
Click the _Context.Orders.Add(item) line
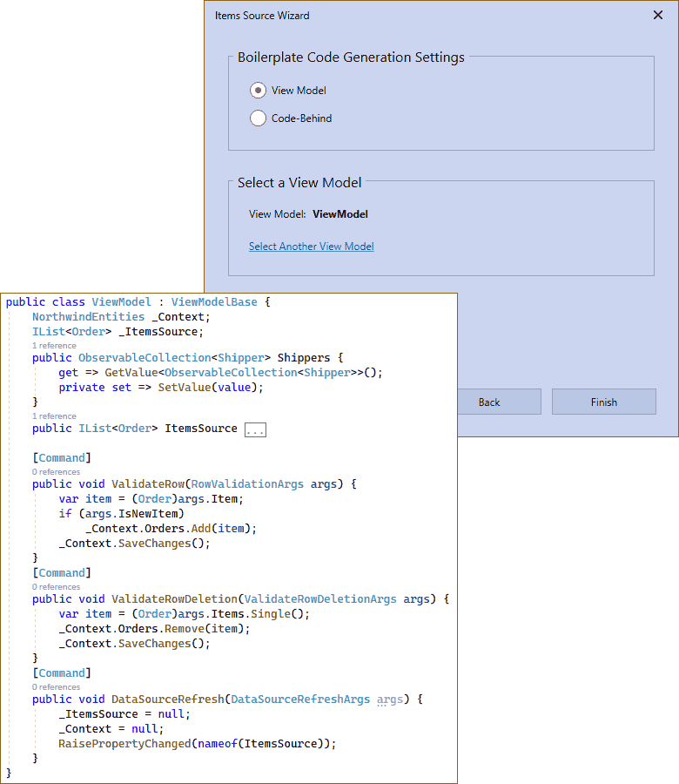[171, 529]
